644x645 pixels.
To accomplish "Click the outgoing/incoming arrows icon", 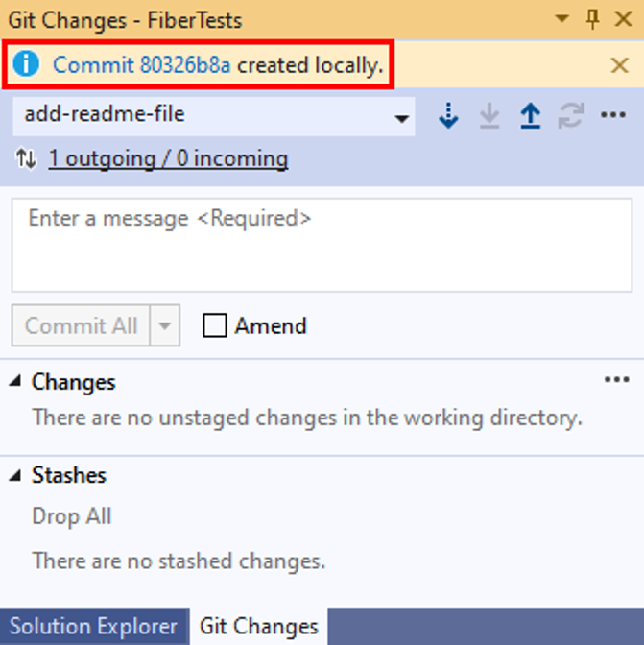I will tap(26, 158).
